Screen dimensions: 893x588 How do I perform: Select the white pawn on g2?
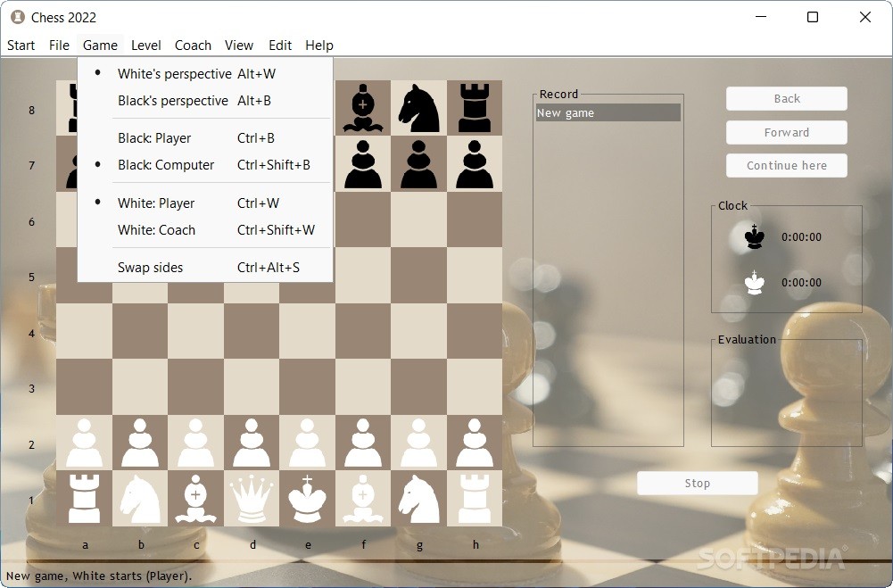click(x=418, y=443)
